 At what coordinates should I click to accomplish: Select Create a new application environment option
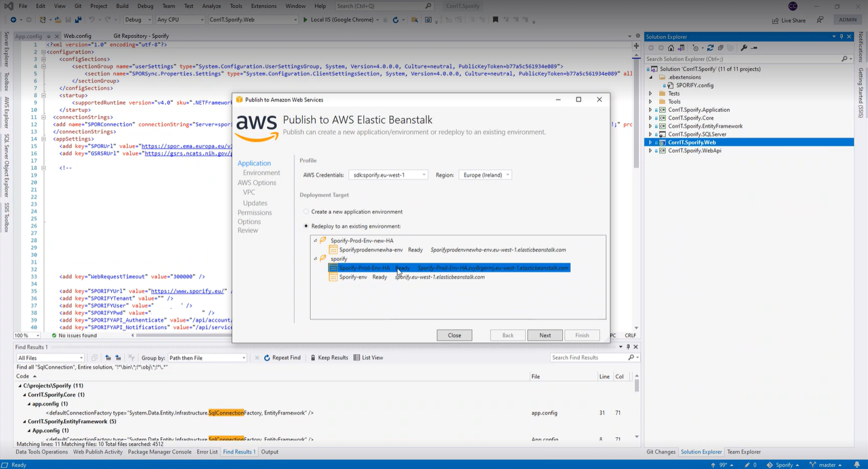[306, 212]
